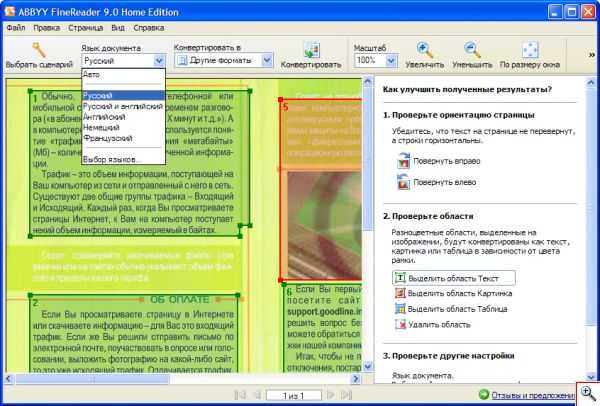The width and height of the screenshot is (600, 406).
Task: Choose Немецкий in the language list
Action: 123,127
